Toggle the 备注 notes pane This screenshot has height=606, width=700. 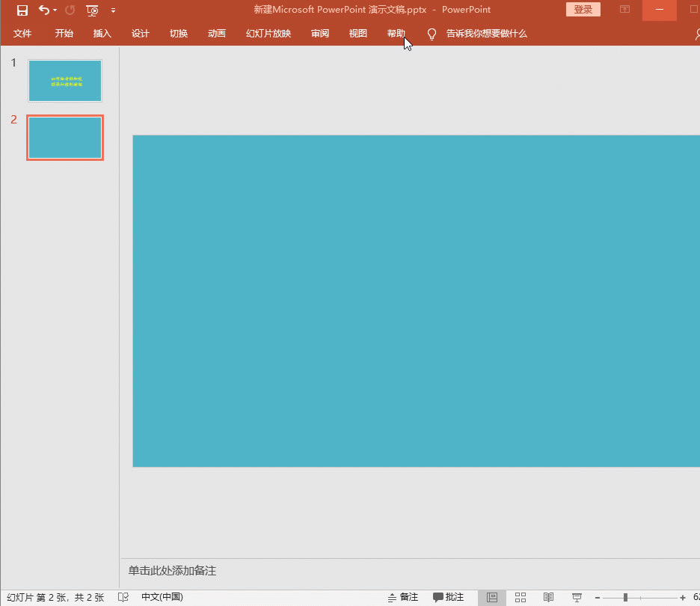click(x=402, y=597)
